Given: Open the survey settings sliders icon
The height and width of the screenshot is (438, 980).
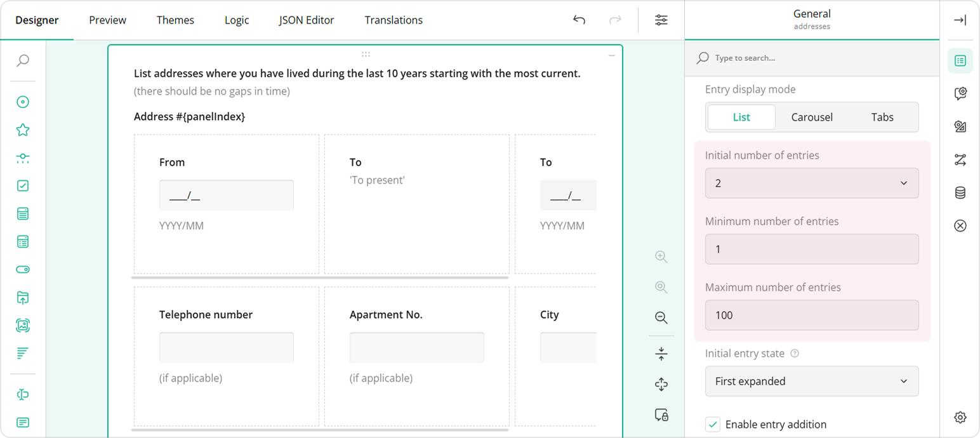Looking at the screenshot, I should coord(661,20).
